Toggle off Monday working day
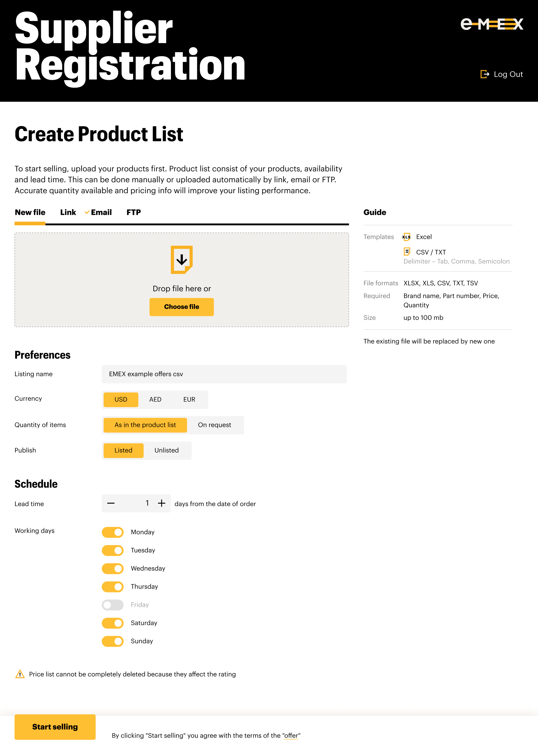This screenshot has height=756, width=538. (113, 532)
